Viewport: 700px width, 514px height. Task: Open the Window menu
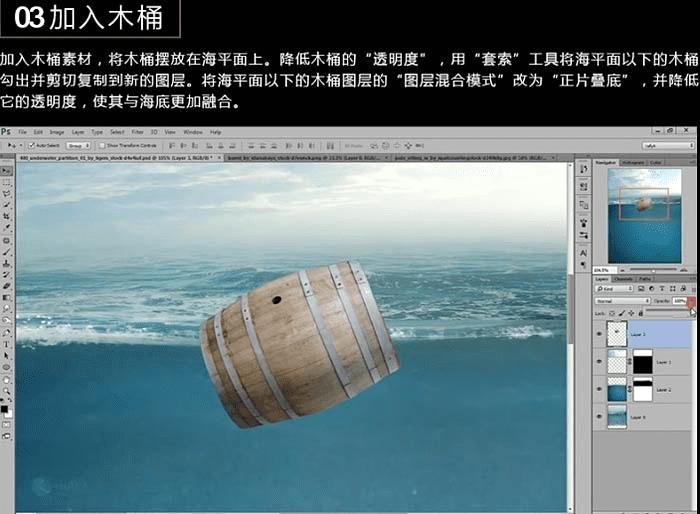[193, 132]
